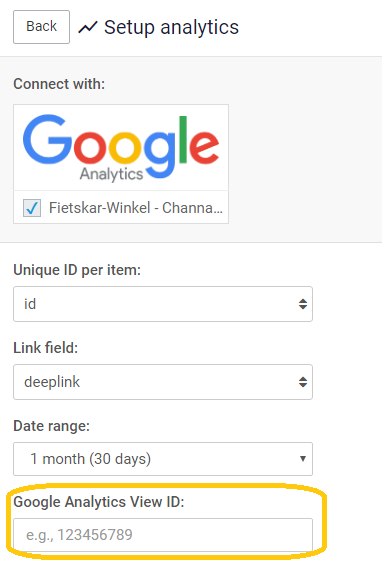
Task: Select the Google Analytics logo card
Action: coord(121,147)
